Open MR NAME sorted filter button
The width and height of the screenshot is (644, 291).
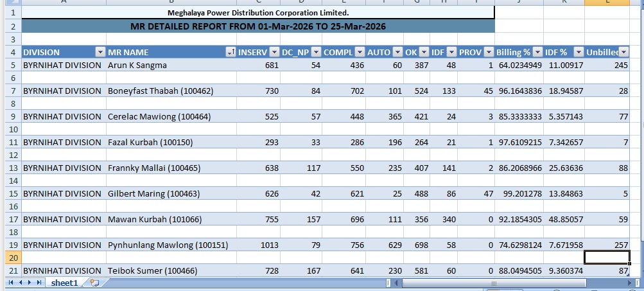coord(231,52)
